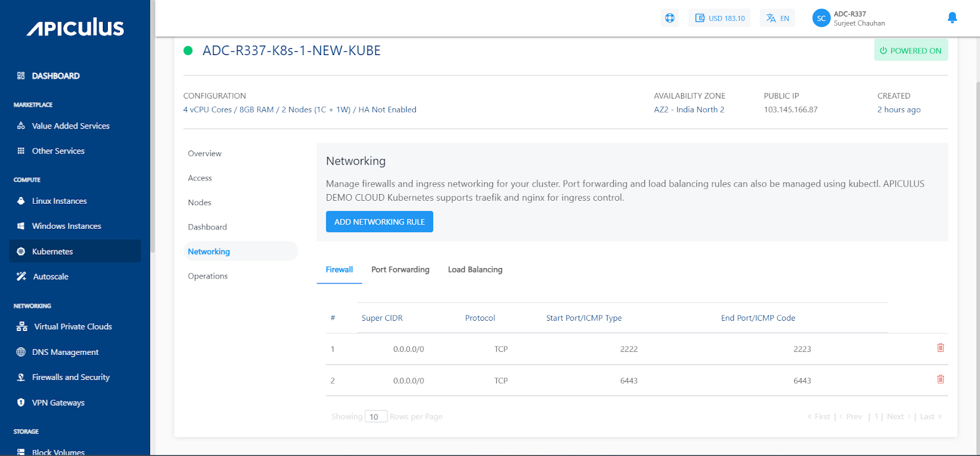Open Value Added Services
This screenshot has width=980, height=456.
pyautogui.click(x=70, y=125)
